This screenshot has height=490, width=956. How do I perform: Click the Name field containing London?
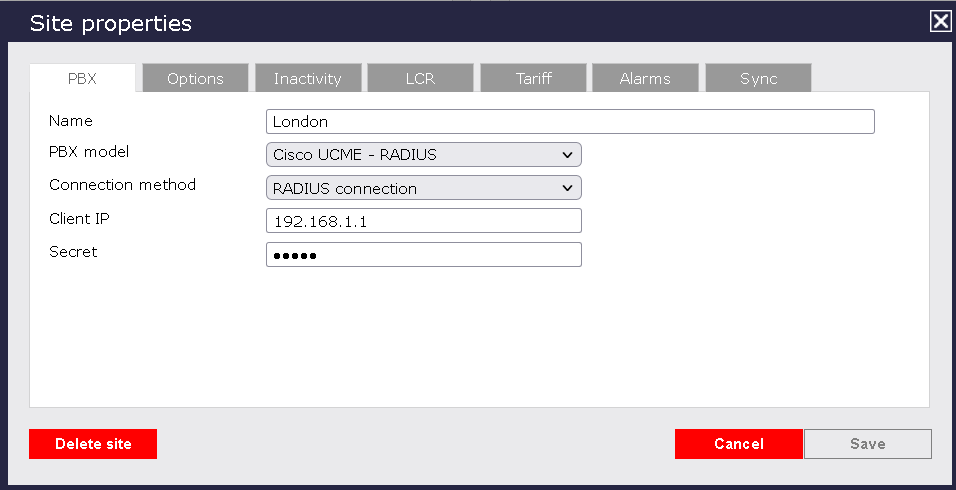tap(570, 122)
